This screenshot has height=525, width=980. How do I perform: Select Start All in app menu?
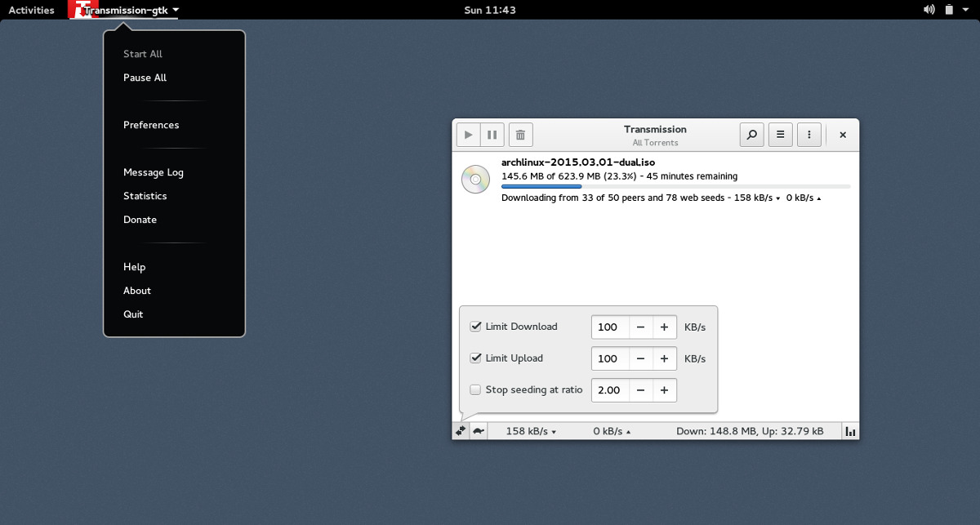143,54
